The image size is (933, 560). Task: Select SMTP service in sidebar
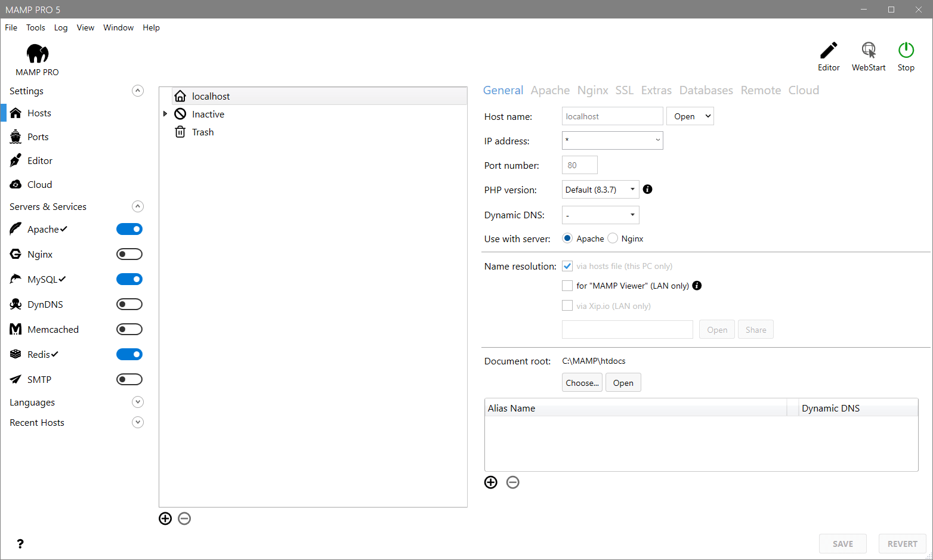point(39,380)
